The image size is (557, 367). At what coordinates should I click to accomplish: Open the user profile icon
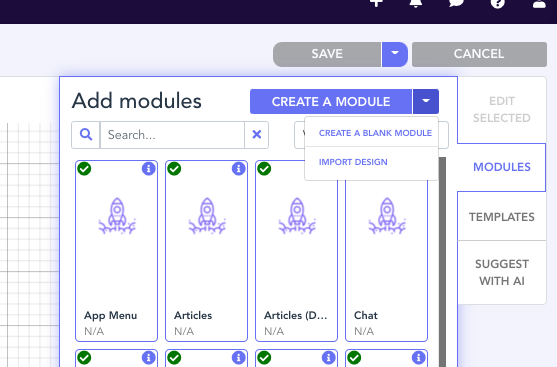[539, 4]
